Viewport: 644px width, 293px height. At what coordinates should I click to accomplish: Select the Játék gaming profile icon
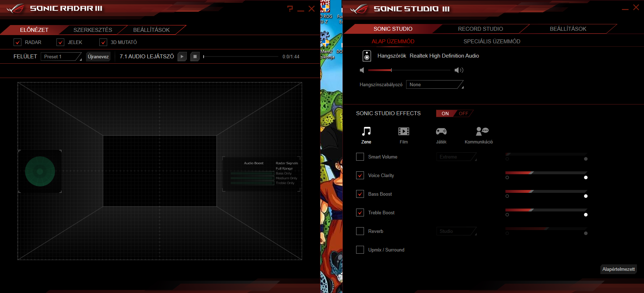[441, 131]
